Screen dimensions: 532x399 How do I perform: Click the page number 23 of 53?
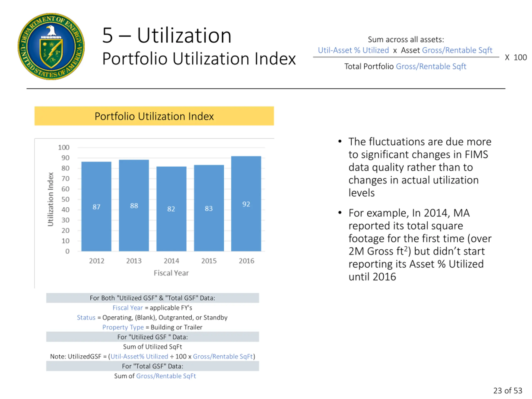click(x=507, y=390)
